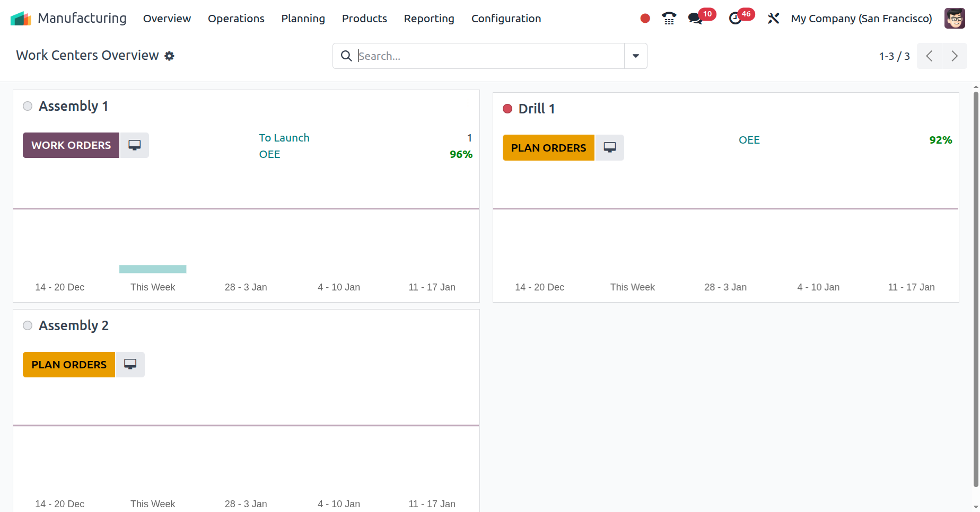
Task: Open tablet view for Assembly 1 work center
Action: click(135, 145)
